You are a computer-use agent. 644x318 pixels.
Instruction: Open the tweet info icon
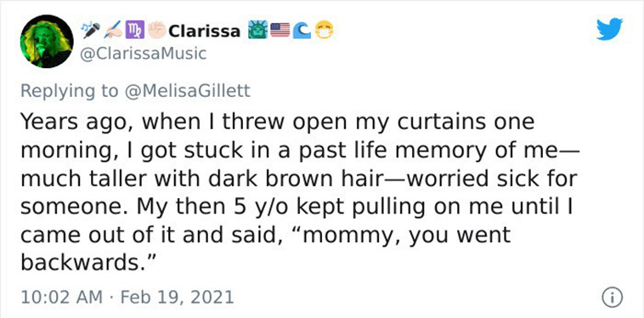point(613,298)
